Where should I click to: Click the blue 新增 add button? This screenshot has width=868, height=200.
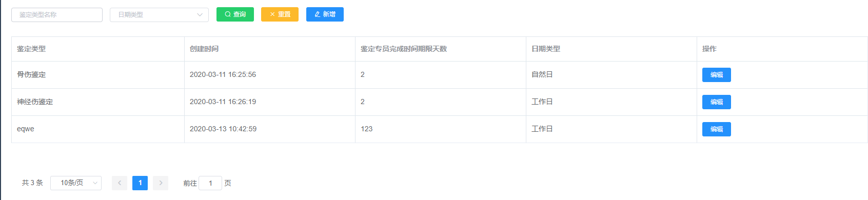click(325, 14)
